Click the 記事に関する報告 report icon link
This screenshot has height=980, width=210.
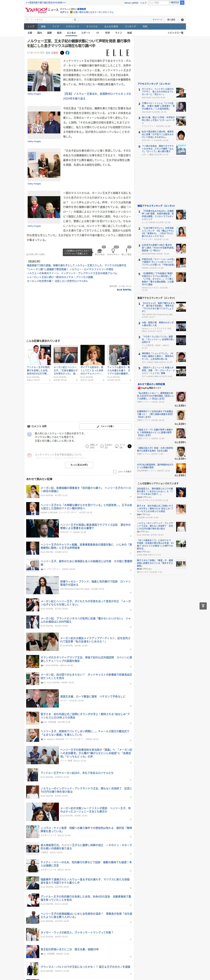35,254
